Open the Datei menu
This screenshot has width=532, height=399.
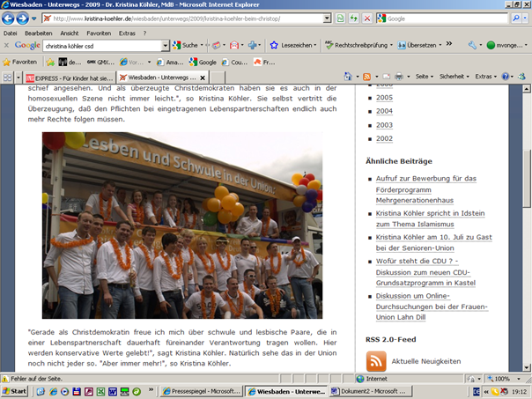11,33
